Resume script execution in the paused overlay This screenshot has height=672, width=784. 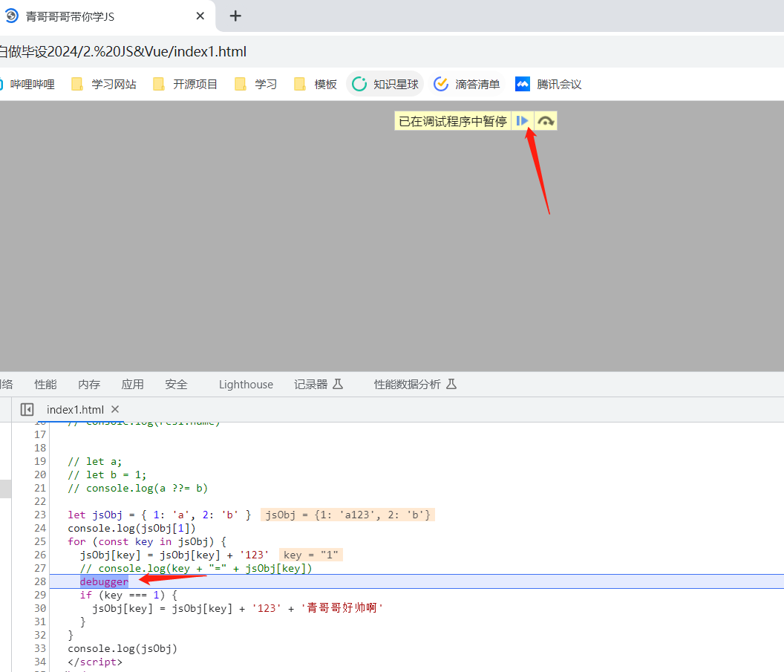(x=522, y=121)
